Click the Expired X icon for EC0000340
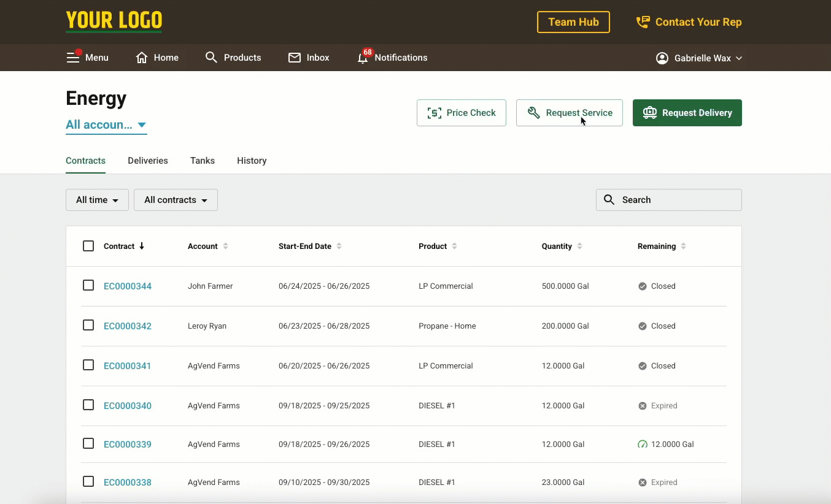This screenshot has height=504, width=831. click(643, 406)
